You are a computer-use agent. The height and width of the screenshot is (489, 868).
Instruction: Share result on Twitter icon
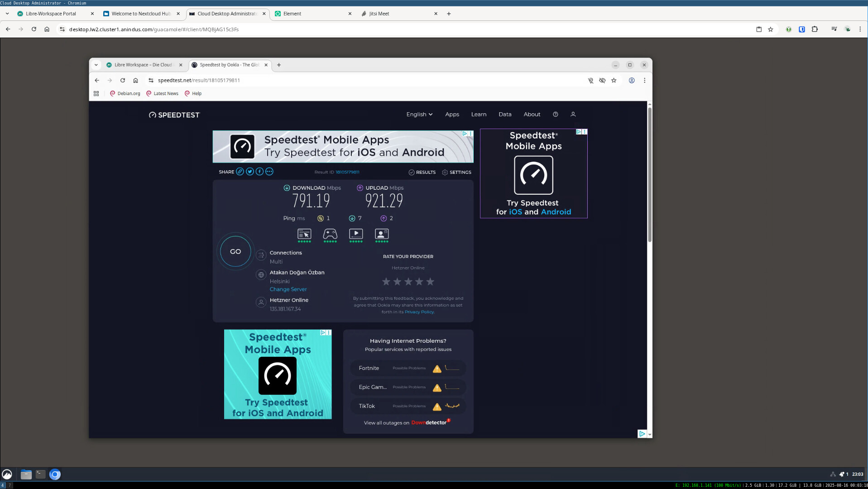250,172
